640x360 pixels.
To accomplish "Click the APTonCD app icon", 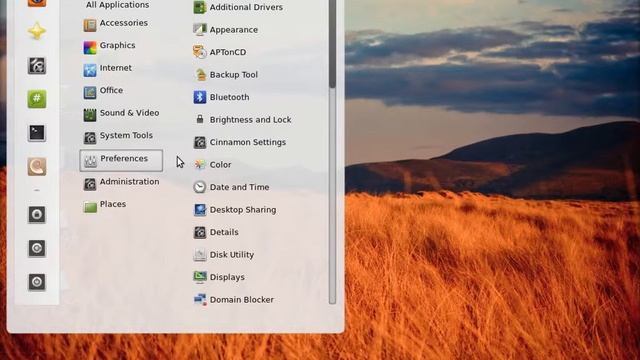I will coord(200,52).
